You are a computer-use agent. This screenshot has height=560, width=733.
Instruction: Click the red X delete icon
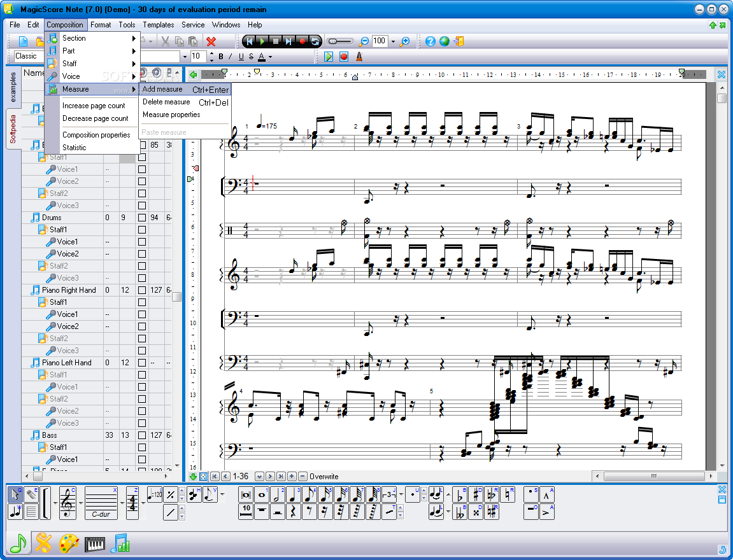tap(211, 41)
